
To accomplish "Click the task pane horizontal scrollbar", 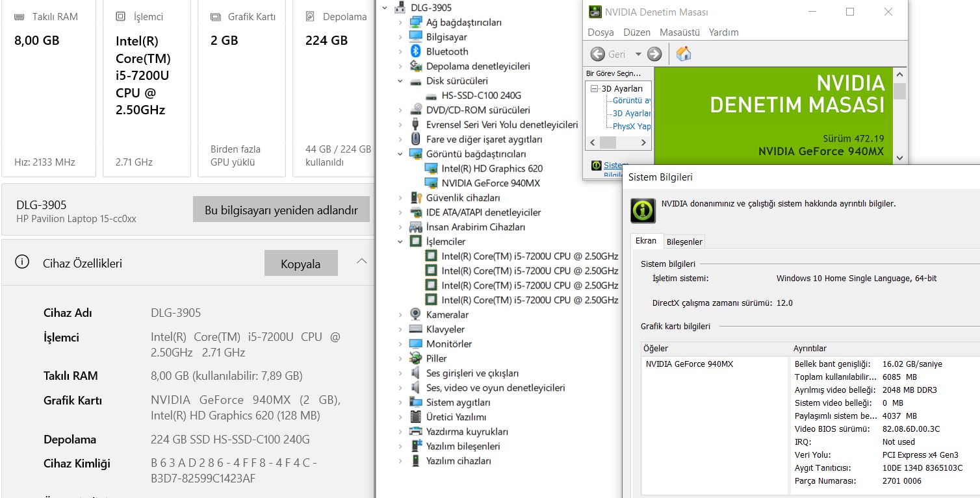I will tap(617, 142).
